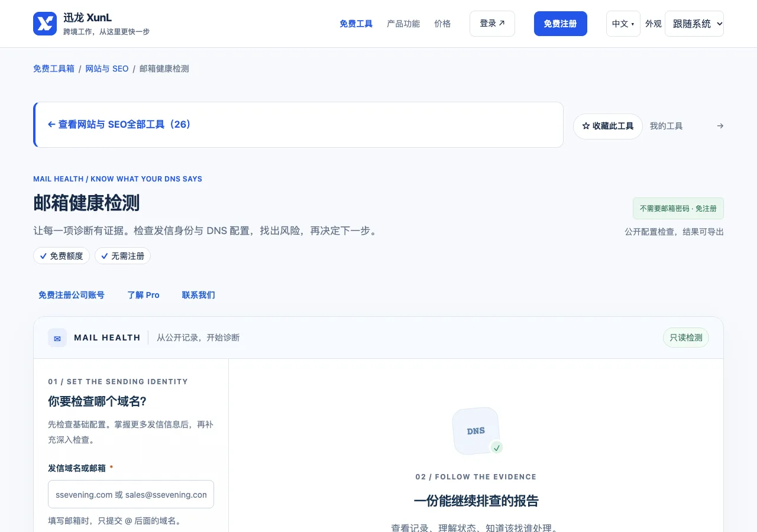Click the 邮箱健康检测 breadcrumb text
The height and width of the screenshot is (532, 757).
[164, 69]
